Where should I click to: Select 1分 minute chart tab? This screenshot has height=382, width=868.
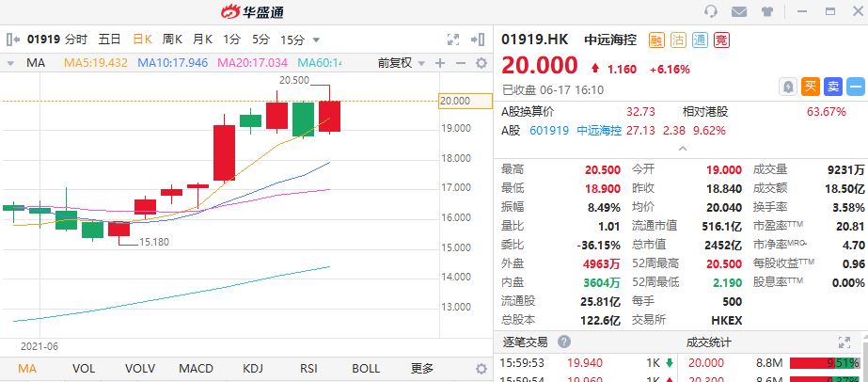tap(232, 40)
